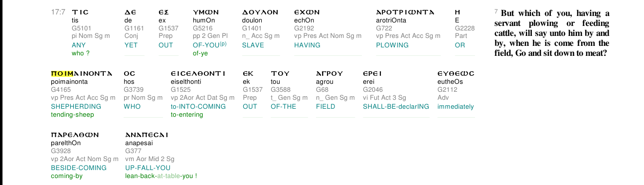The height and width of the screenshot is (185, 644).
Task: Click the parsing code vm Aor Mid 2 Sg
Action: pos(150,159)
